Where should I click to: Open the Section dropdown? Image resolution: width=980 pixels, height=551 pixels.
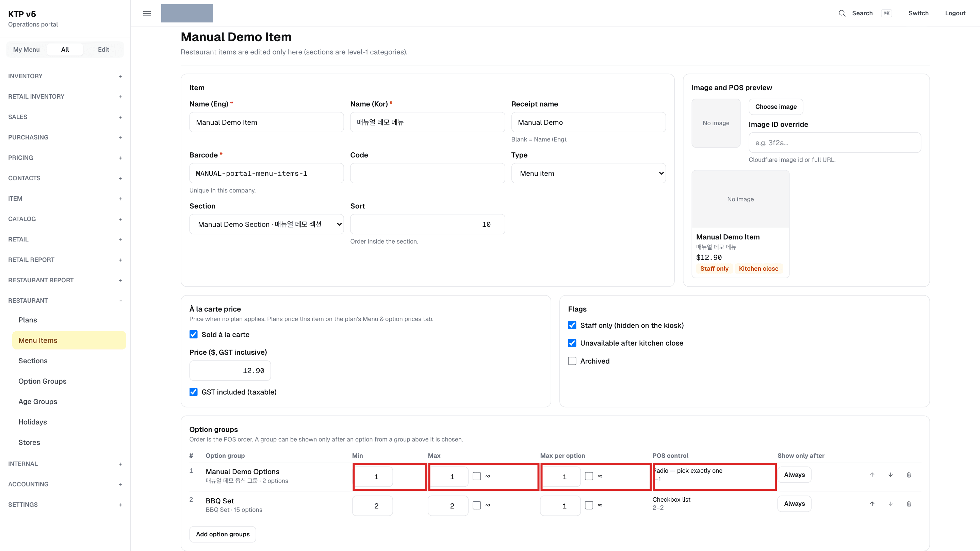(267, 224)
